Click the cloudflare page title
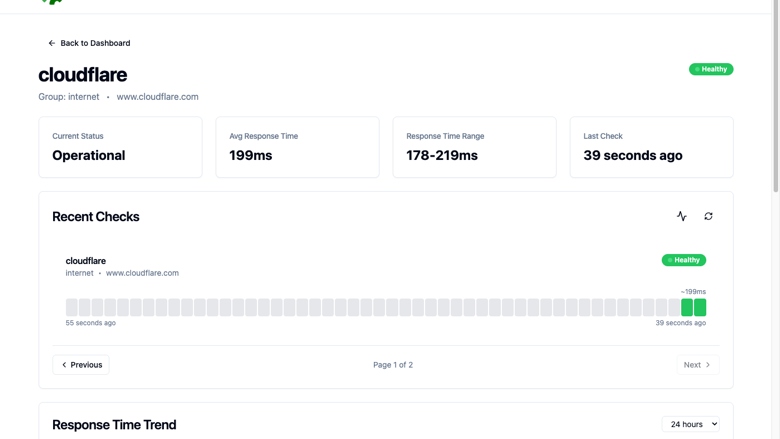This screenshot has width=780, height=439. 83,75
